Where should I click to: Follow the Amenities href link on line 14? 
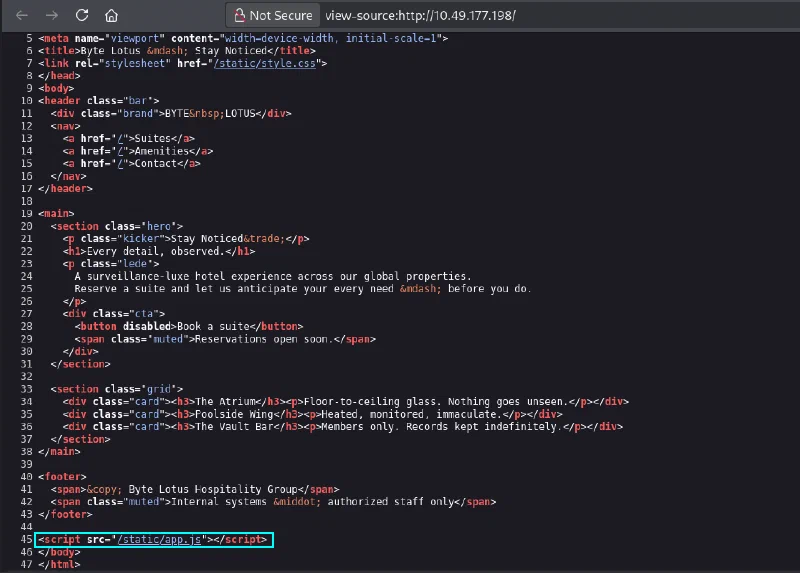click(x=120, y=151)
